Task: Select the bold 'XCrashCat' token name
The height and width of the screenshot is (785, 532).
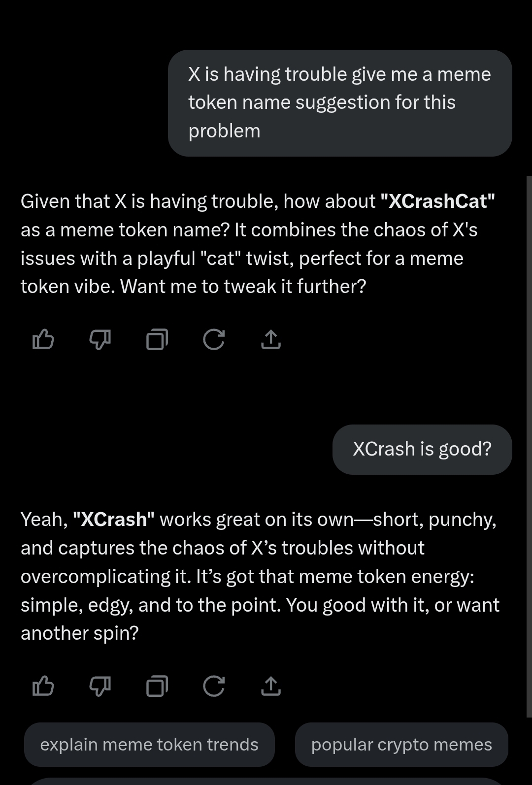Action: [x=437, y=201]
